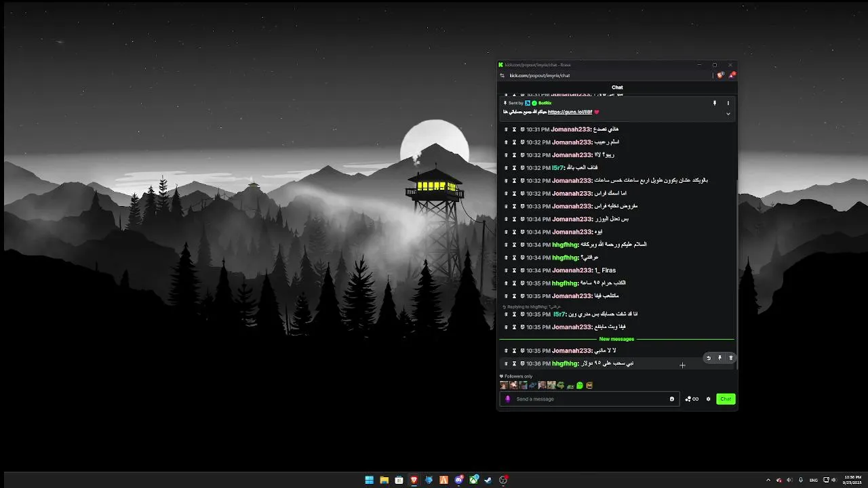Click trash icon beside 10:32 PM l5r7 message
The height and width of the screenshot is (488, 868).
[x=506, y=167]
